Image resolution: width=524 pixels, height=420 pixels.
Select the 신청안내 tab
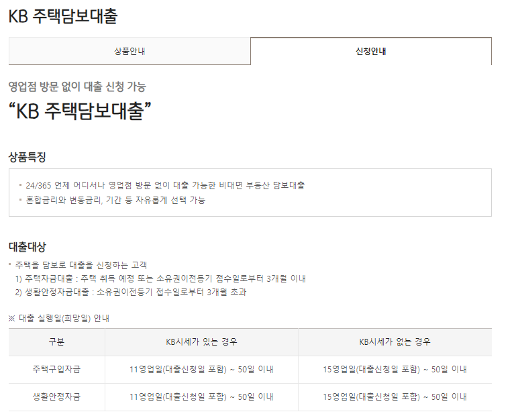[x=371, y=51]
